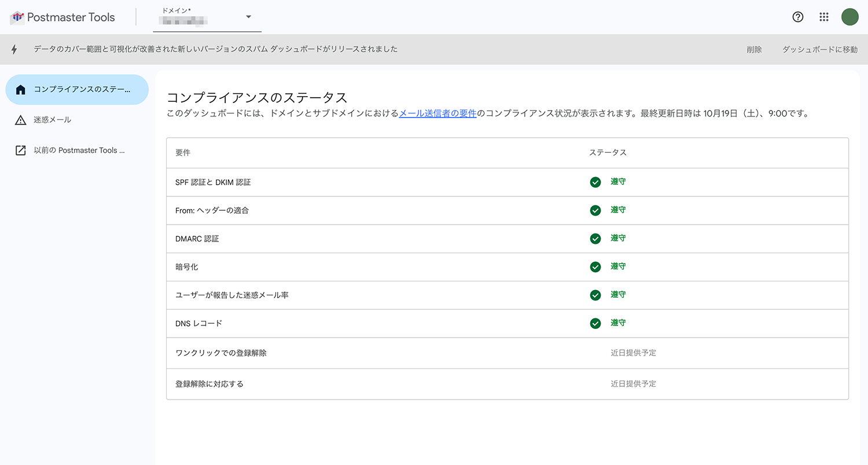Viewport: 868px width, 465px height.
Task: Open the help icon in the top bar
Action: pyautogui.click(x=797, y=17)
